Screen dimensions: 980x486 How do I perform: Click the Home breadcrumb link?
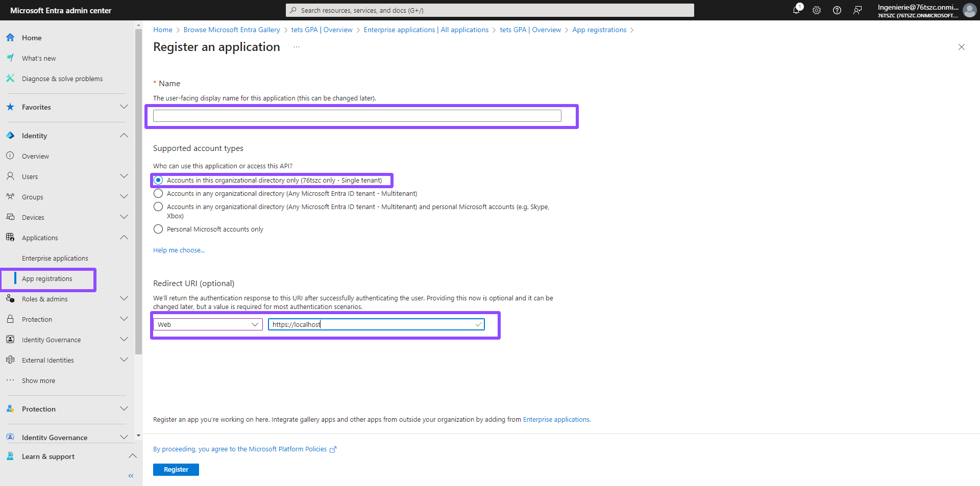click(163, 30)
